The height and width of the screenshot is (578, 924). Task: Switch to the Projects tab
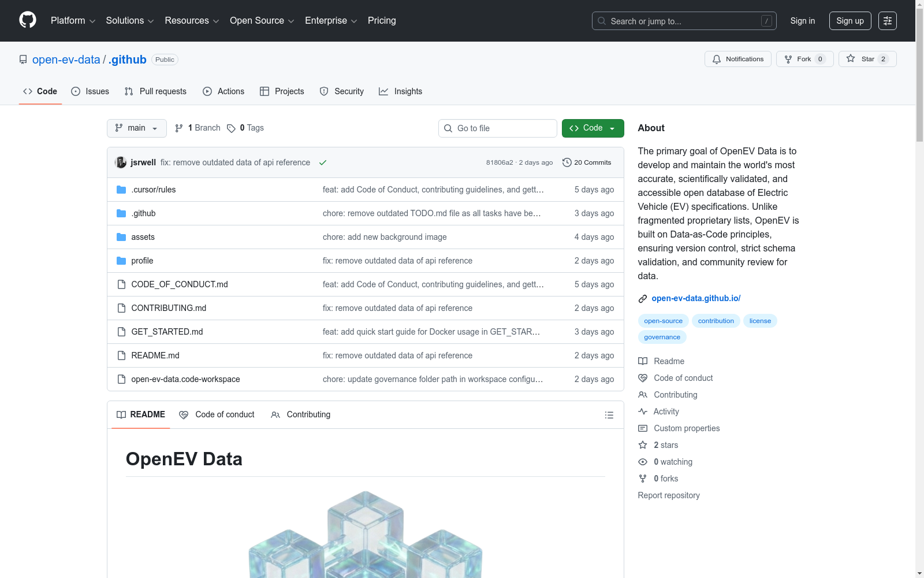click(x=282, y=91)
